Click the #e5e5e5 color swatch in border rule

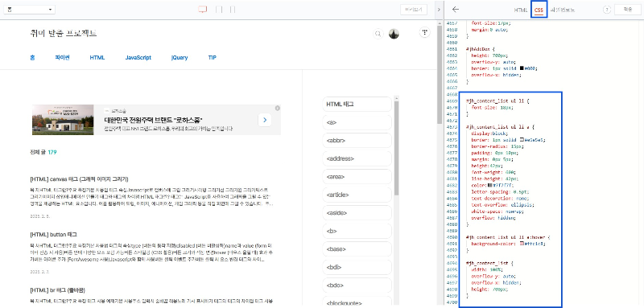point(522,140)
